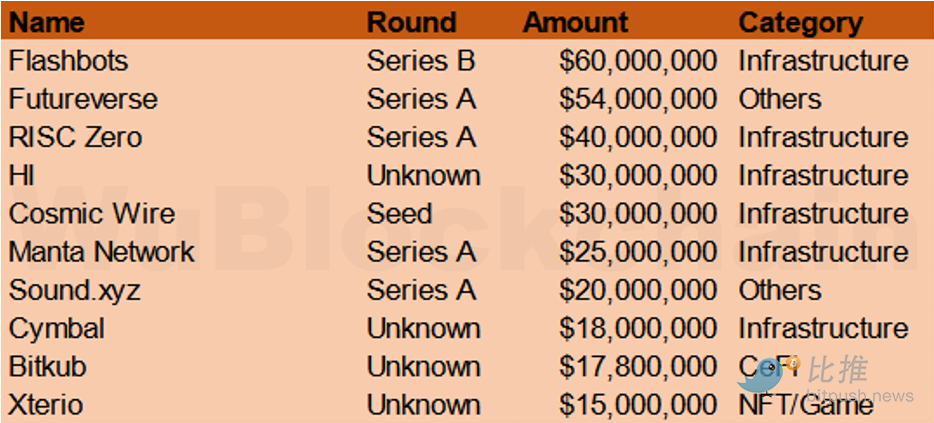Image resolution: width=934 pixels, height=423 pixels.
Task: Select the Category column header
Action: tap(800, 22)
